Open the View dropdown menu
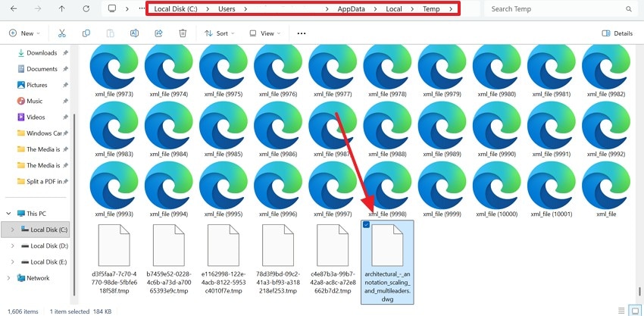 (x=265, y=33)
